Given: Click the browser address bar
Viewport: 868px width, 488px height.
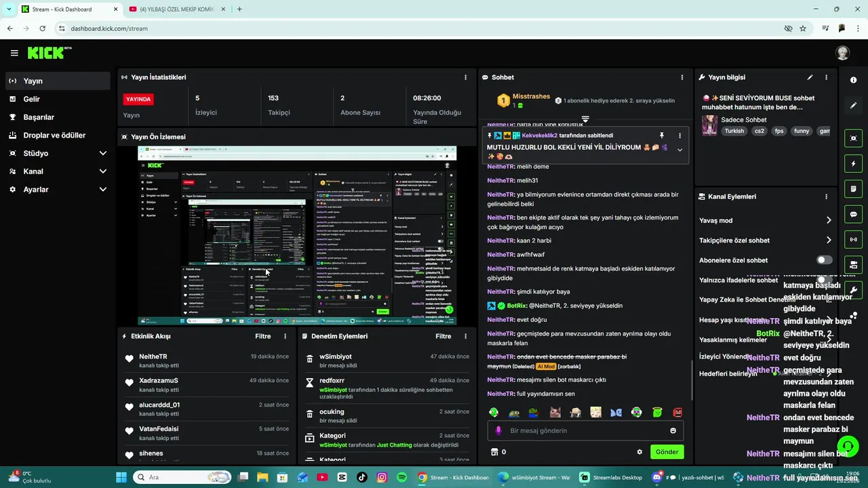Looking at the screenshot, I should point(420,28).
